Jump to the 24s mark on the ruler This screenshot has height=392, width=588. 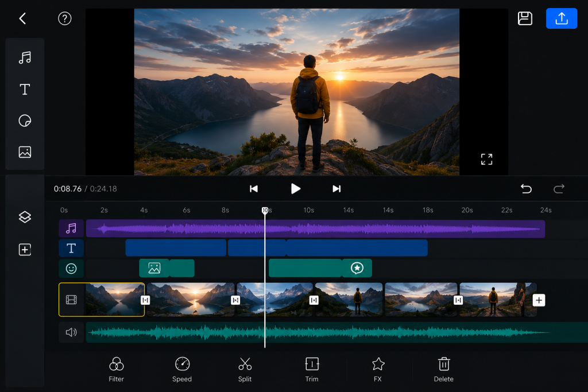point(546,210)
